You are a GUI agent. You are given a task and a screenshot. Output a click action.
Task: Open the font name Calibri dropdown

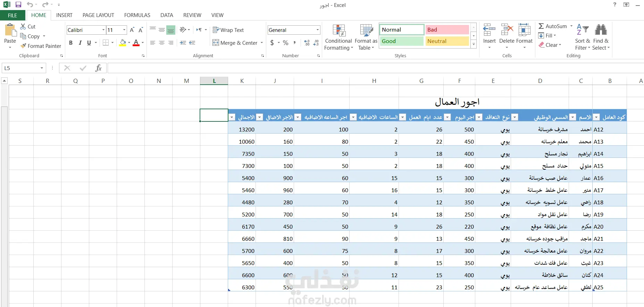[x=103, y=30]
